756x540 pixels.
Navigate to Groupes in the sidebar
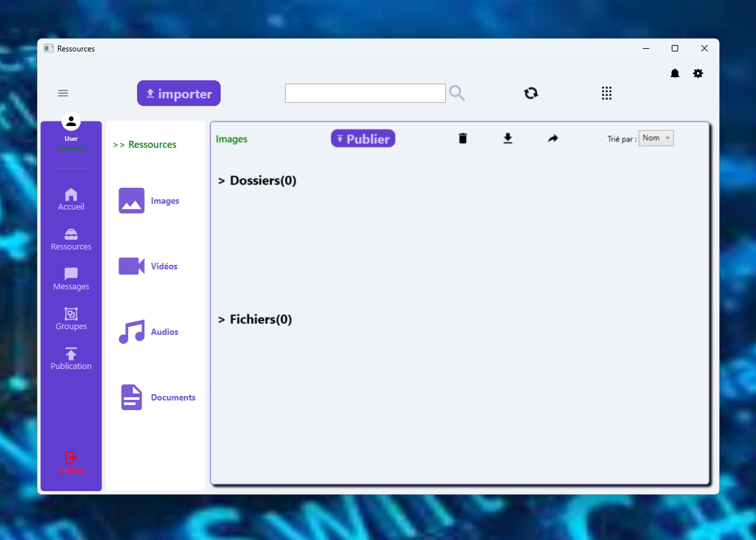click(x=71, y=319)
